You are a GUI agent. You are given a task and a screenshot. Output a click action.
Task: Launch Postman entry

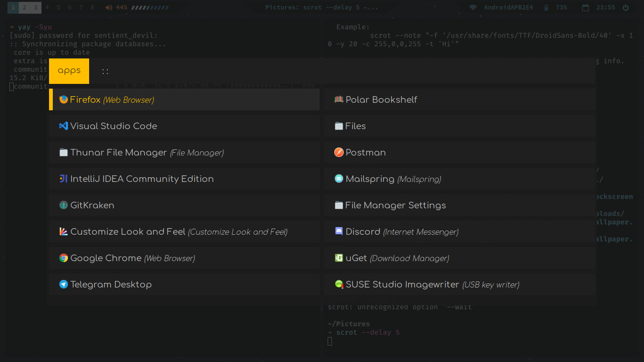click(460, 152)
